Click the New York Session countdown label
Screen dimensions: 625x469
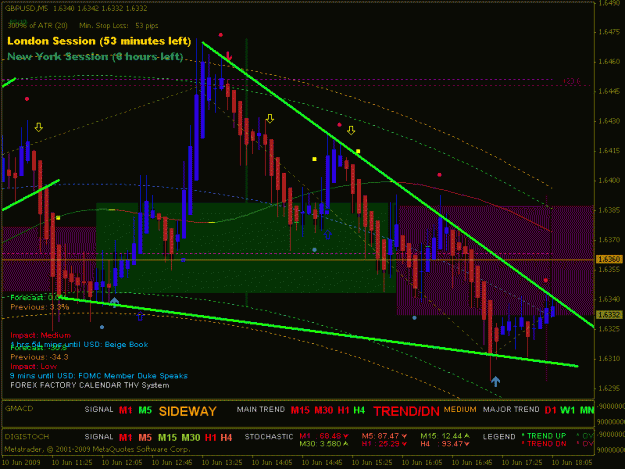(95, 57)
